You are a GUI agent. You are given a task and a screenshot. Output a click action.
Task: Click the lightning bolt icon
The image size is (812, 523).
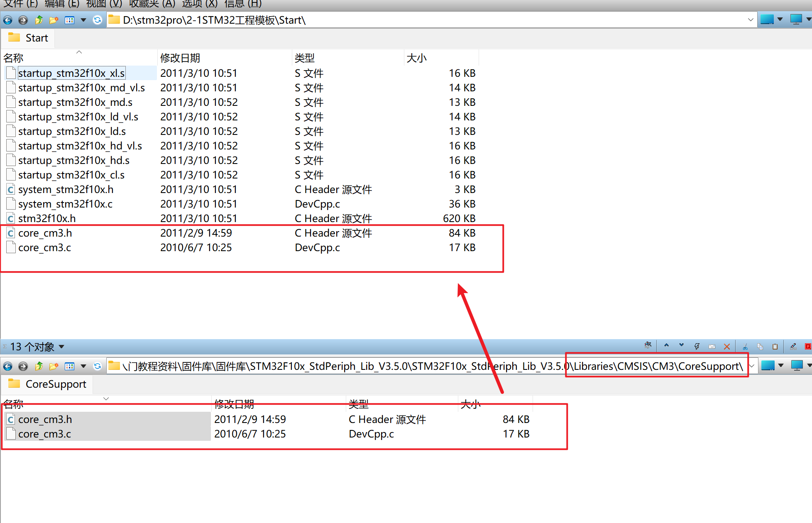coord(697,347)
